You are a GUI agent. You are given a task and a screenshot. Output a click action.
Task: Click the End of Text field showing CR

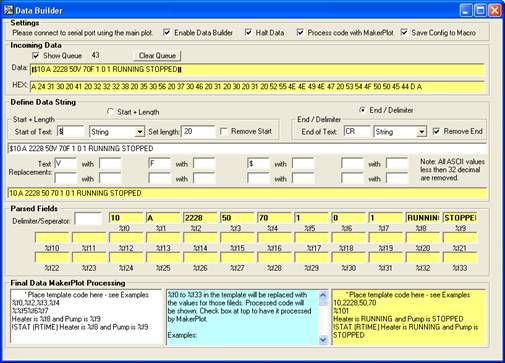tap(357, 132)
